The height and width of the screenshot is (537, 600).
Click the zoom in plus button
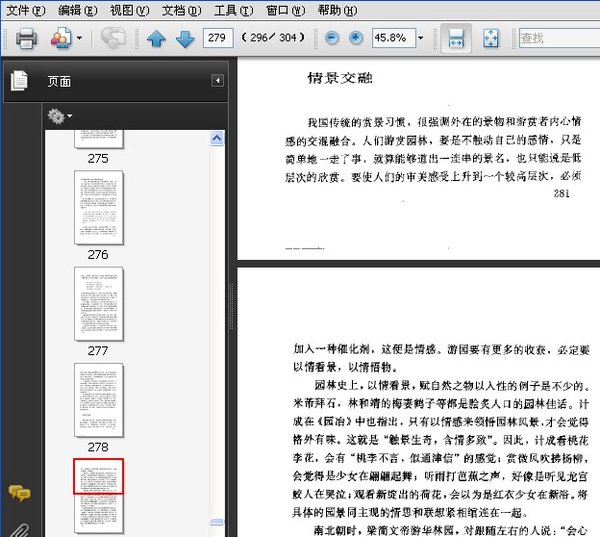coord(355,39)
